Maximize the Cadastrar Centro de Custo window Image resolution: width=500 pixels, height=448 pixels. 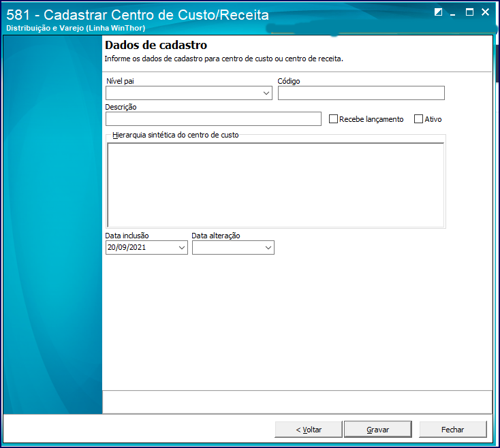point(469,12)
